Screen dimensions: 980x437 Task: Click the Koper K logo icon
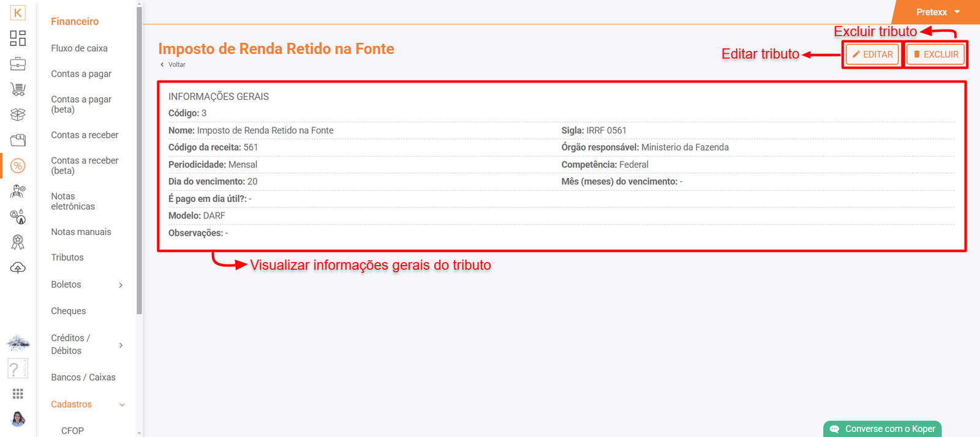[x=18, y=13]
